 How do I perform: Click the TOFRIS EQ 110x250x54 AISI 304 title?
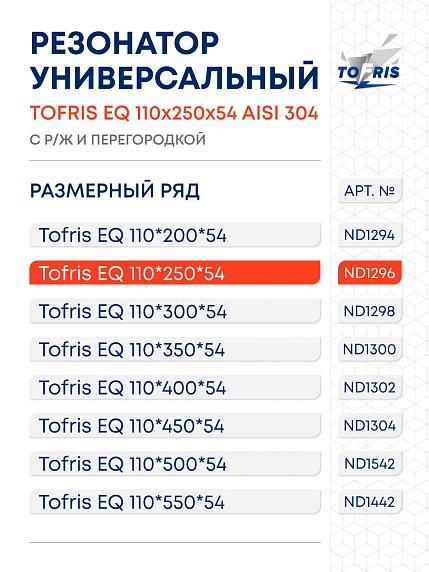(x=174, y=113)
